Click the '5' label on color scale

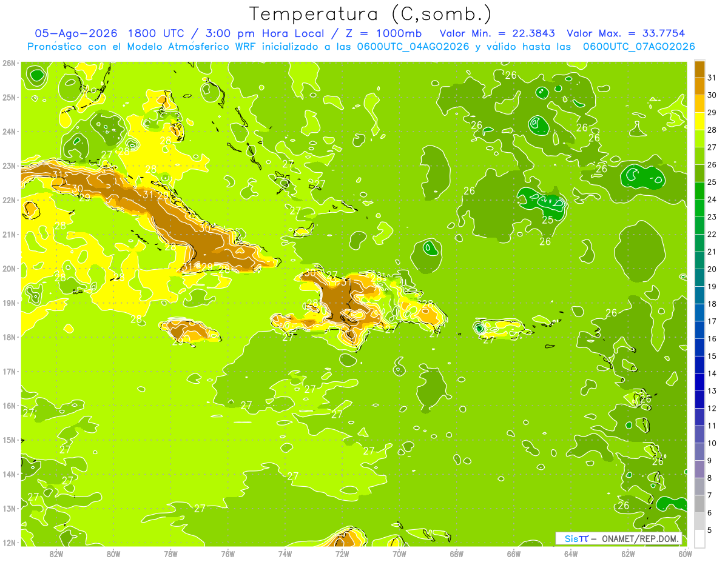[x=710, y=530]
